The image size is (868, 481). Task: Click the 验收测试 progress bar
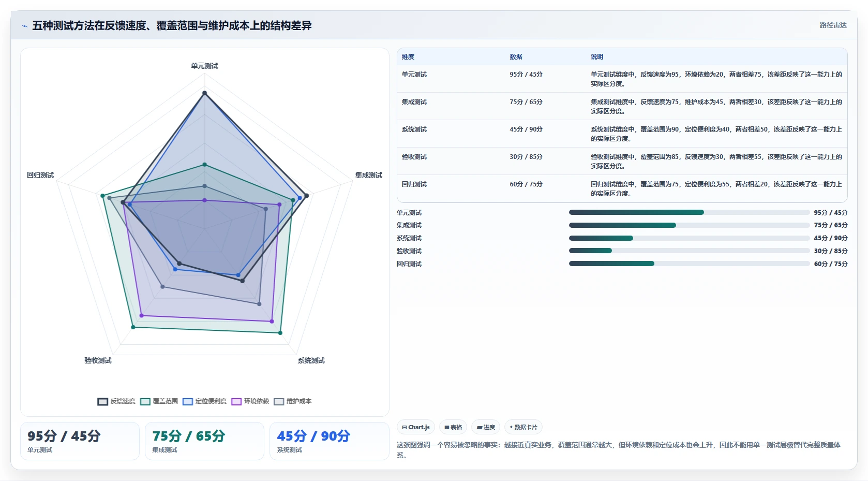click(x=689, y=251)
